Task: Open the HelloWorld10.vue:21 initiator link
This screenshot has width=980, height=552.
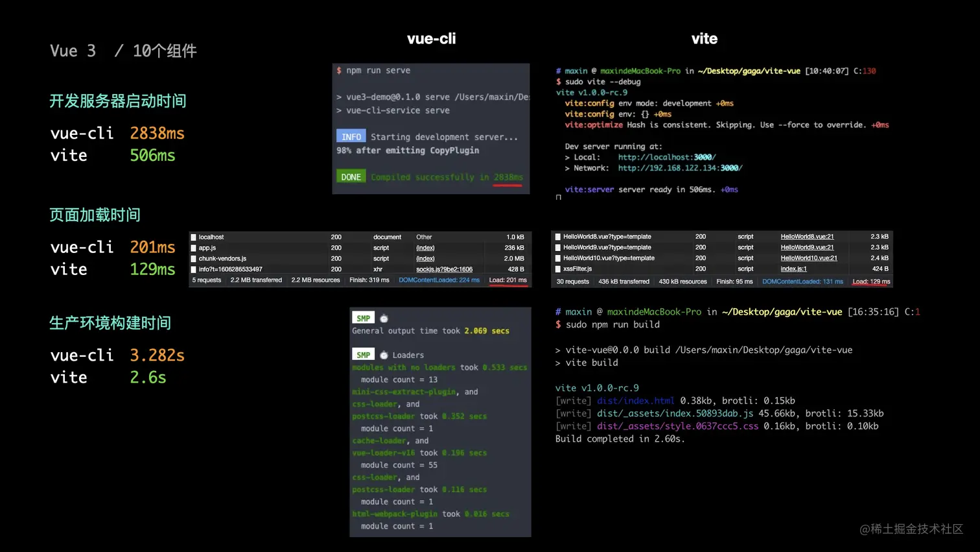Action: (809, 258)
